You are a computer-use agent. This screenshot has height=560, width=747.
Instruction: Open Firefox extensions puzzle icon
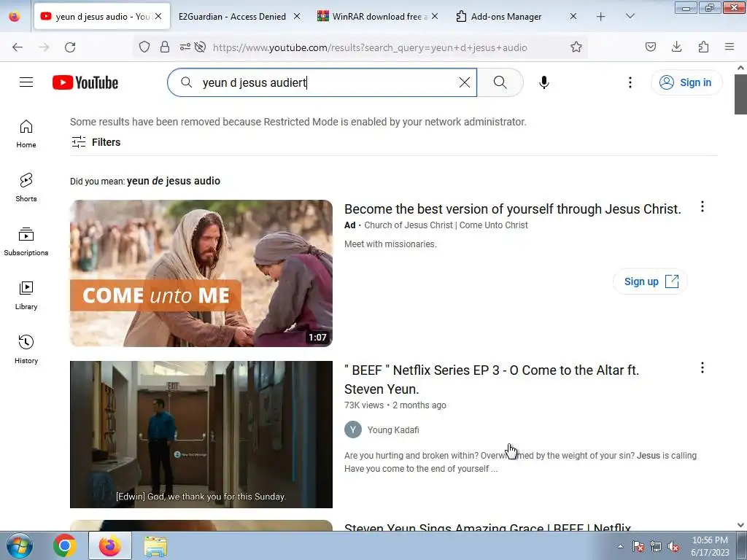click(x=703, y=47)
